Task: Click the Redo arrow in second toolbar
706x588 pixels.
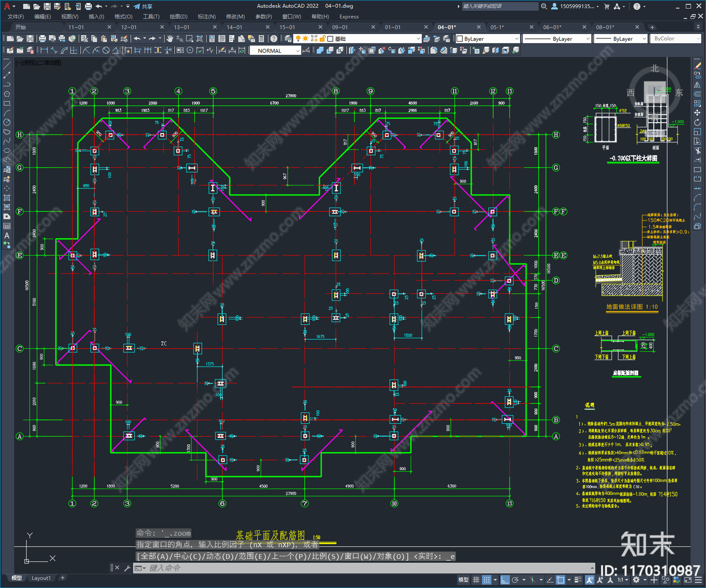Action: 152,39
